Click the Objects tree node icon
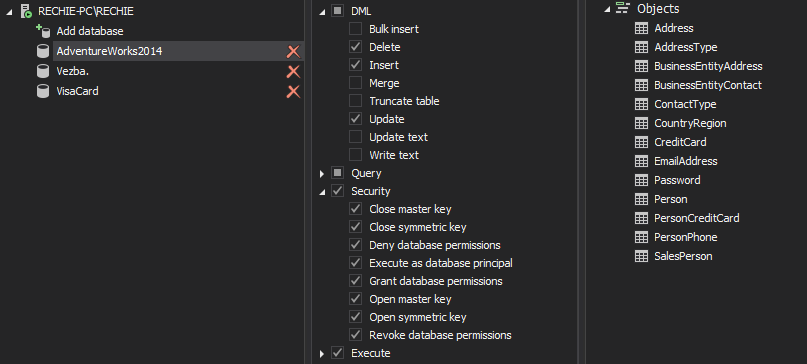Image resolution: width=807 pixels, height=364 pixels. tap(623, 8)
